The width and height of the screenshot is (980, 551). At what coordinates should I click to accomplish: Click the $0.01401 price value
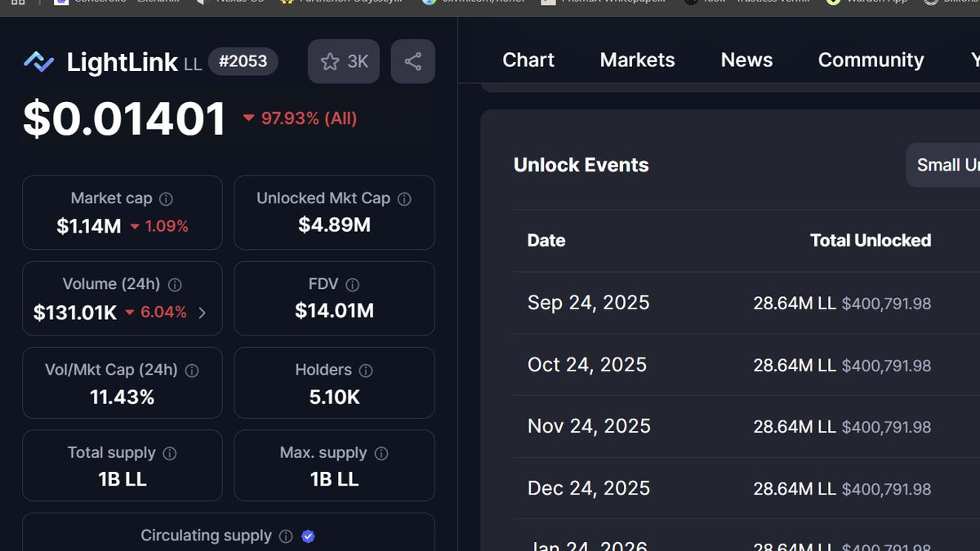125,118
